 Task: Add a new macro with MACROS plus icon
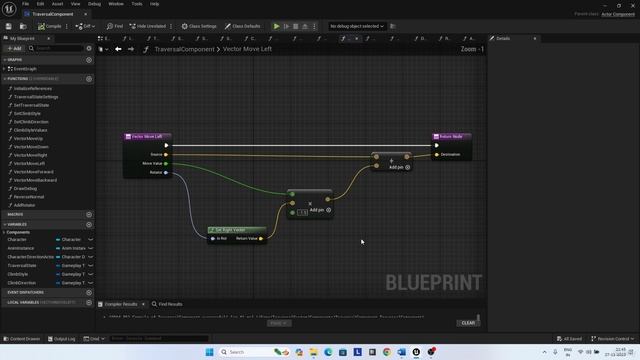point(89,215)
